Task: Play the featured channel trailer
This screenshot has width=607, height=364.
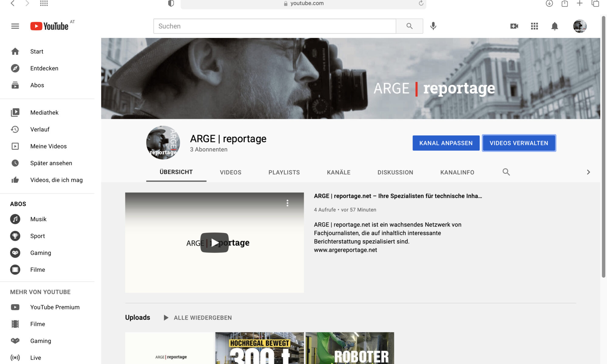Action: point(214,243)
